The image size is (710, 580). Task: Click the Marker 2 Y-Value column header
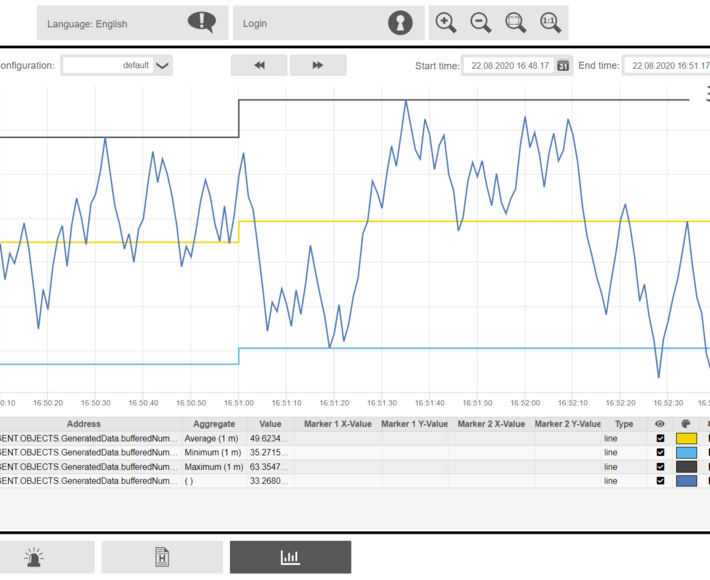pos(568,424)
